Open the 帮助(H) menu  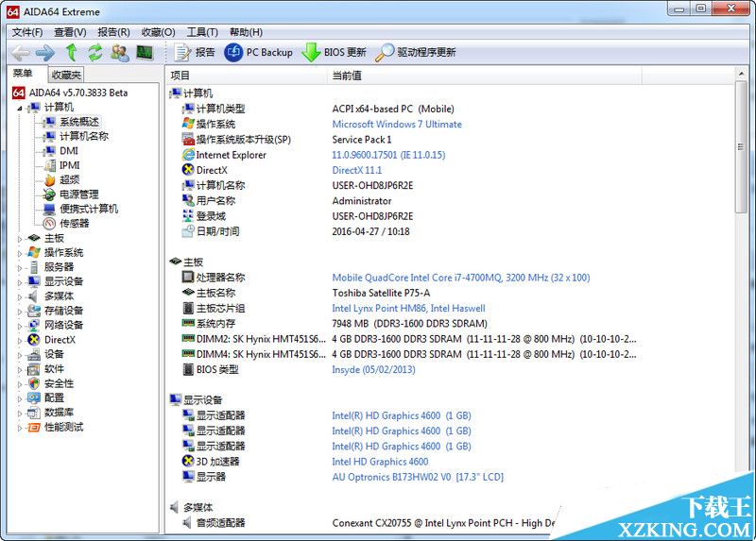[x=246, y=32]
